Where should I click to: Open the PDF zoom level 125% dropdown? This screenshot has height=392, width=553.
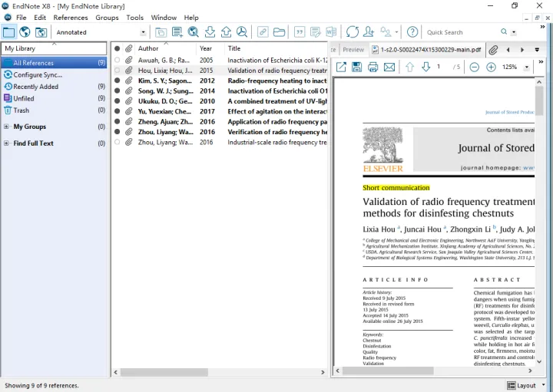tap(527, 67)
